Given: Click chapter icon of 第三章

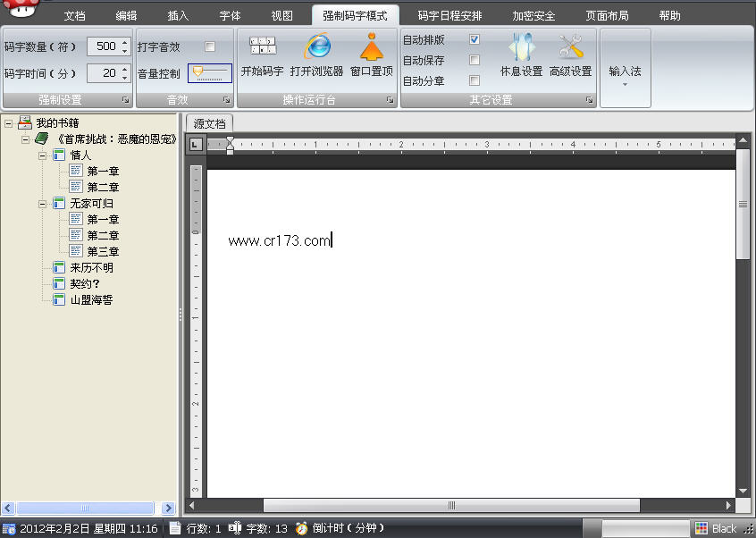Looking at the screenshot, I should [76, 251].
